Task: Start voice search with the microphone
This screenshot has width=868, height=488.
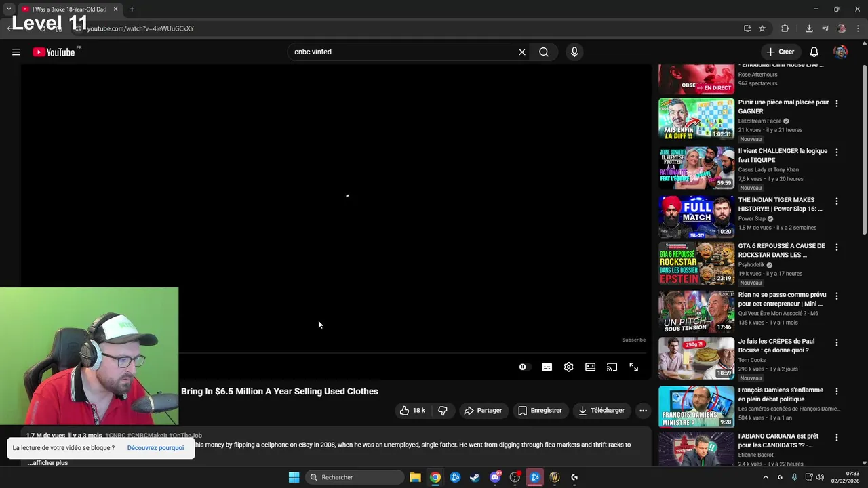Action: [574, 52]
